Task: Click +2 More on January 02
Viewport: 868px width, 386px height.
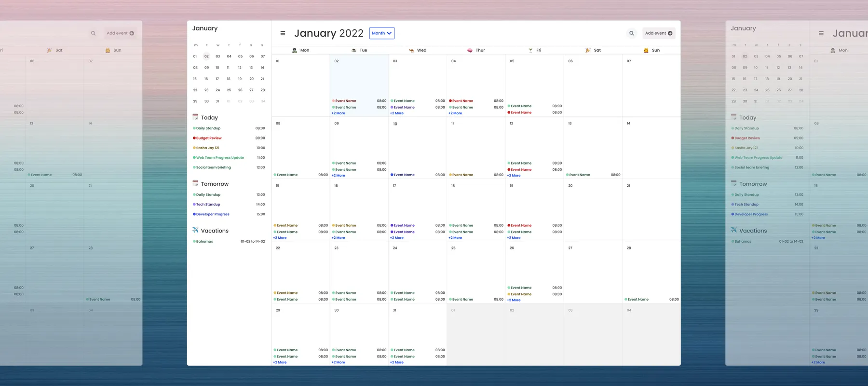Action: point(339,113)
